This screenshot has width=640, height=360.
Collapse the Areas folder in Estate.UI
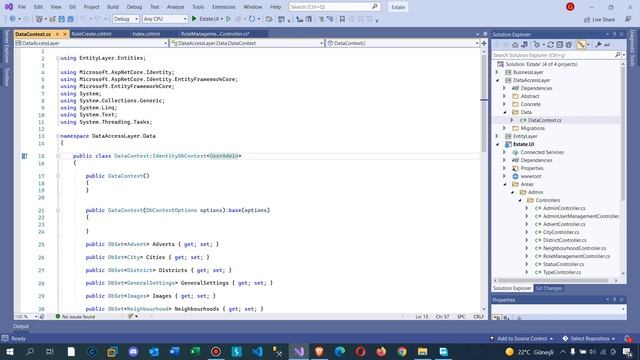tap(504, 184)
